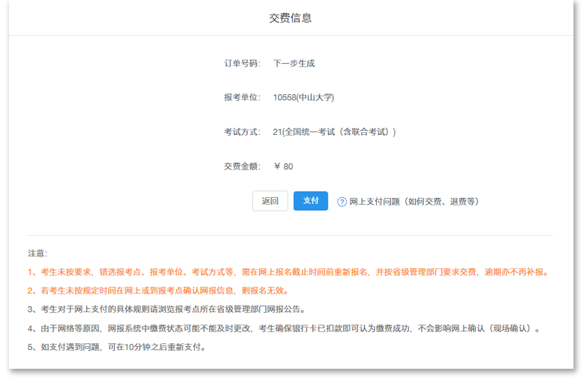
Task: Click the question mark help icon
Action: tap(341, 202)
